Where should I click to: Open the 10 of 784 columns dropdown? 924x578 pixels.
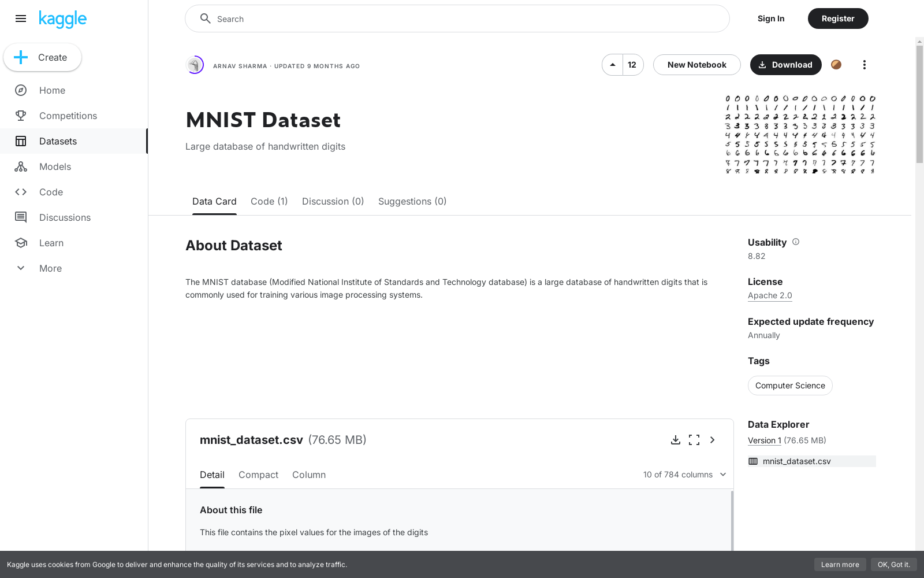click(685, 475)
